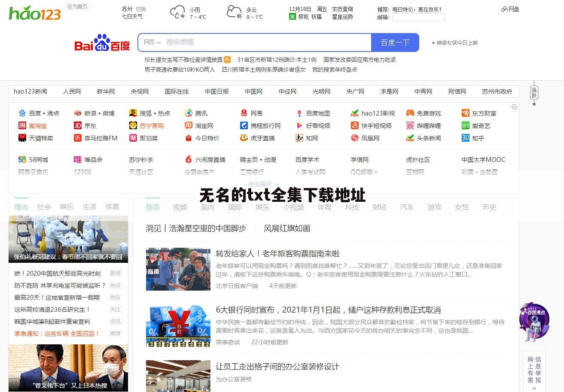The image size is (564, 392).
Task: Open the 爱淘宝 icon
Action: [x=22, y=126]
